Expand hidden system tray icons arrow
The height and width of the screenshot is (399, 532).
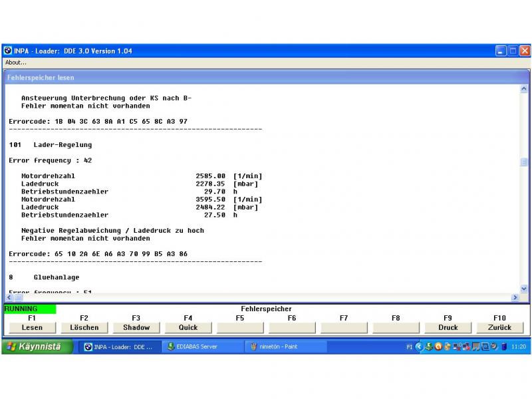tap(419, 346)
